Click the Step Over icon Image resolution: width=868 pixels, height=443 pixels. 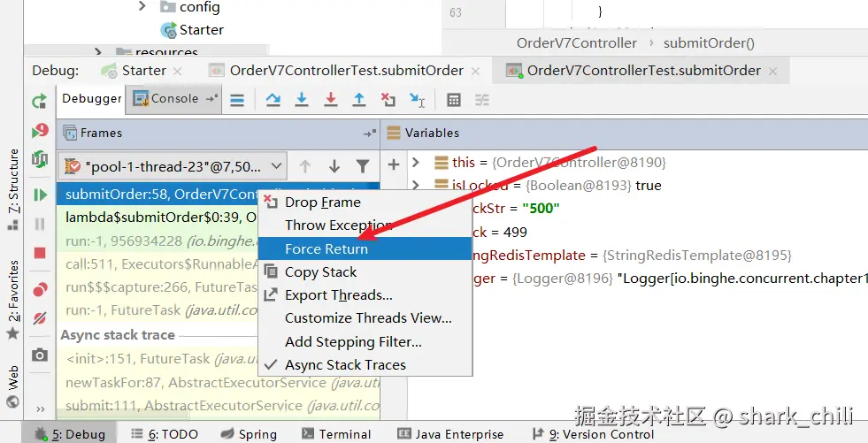pos(273,100)
